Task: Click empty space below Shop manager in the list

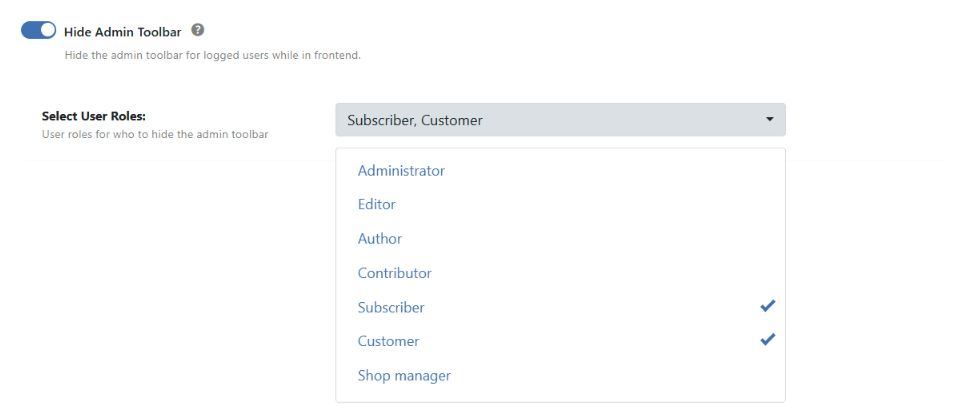Action: (x=560, y=396)
